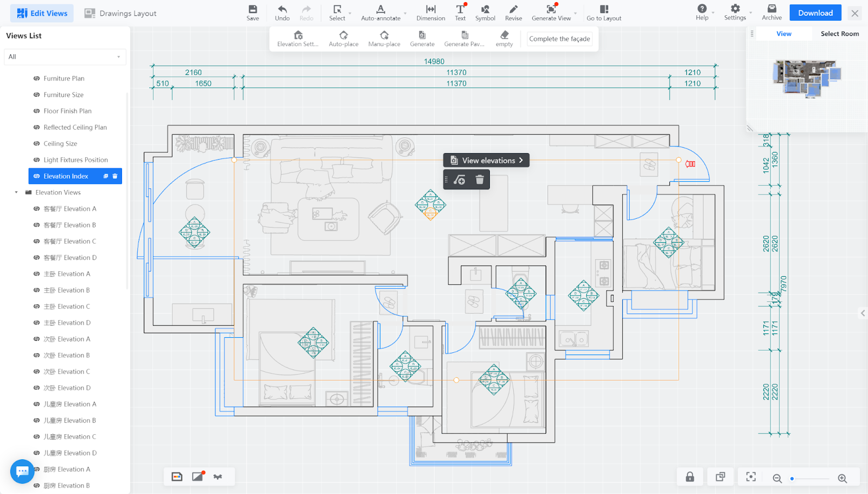Collapse the Elevation Views folder

tap(16, 193)
